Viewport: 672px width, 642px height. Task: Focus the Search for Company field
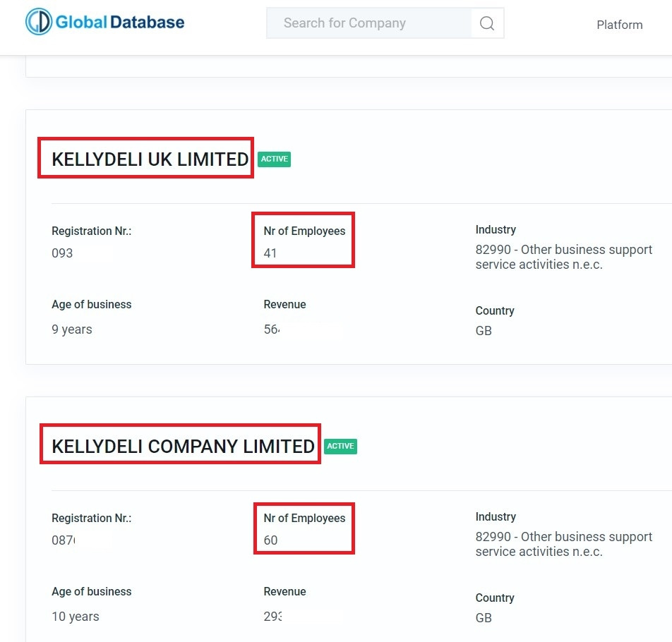tap(369, 23)
